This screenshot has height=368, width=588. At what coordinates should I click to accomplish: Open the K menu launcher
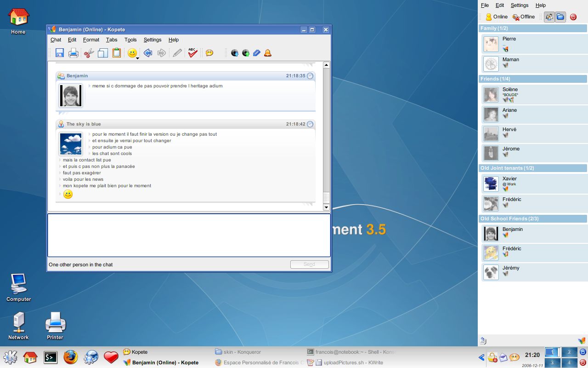click(11, 357)
